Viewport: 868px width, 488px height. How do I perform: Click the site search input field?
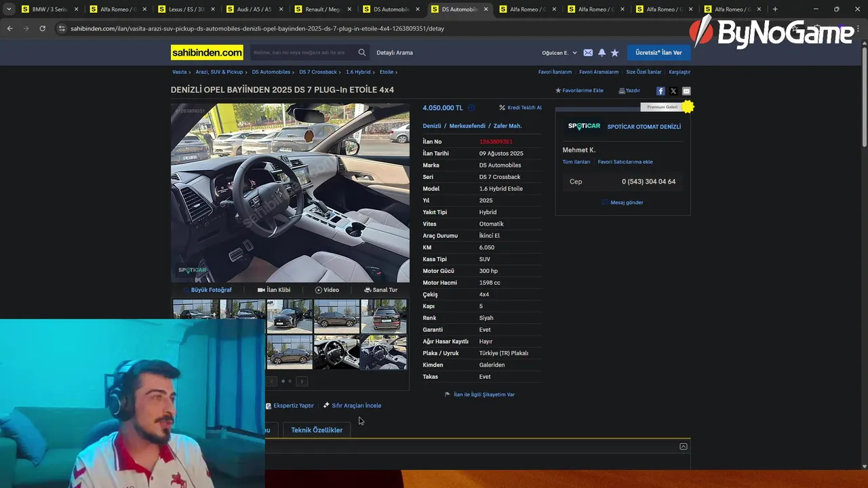(x=302, y=52)
